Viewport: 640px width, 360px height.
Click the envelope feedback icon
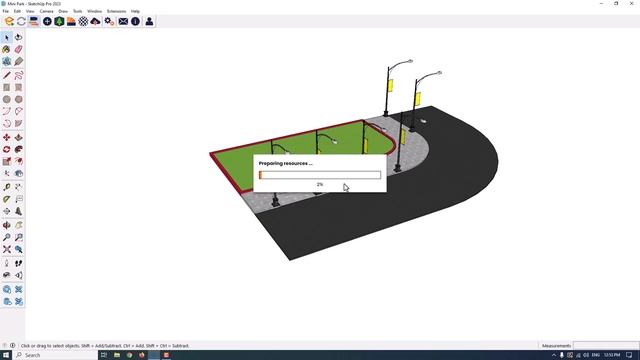tap(123, 21)
